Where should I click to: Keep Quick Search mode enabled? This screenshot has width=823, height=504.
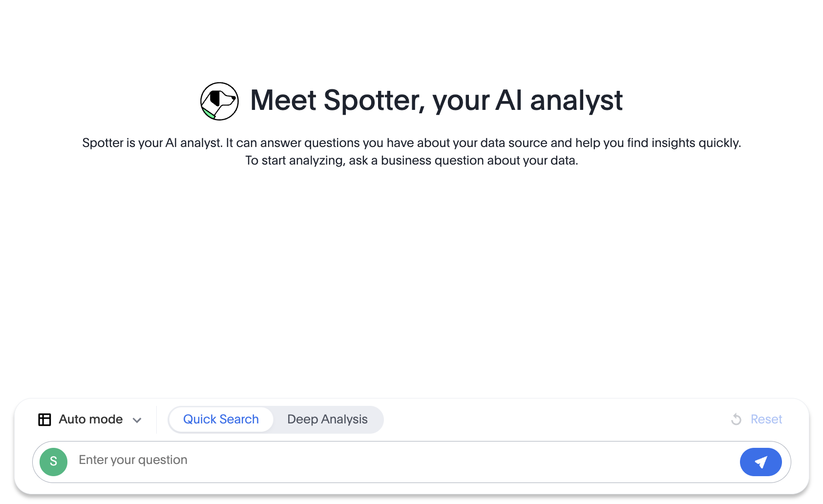coord(220,419)
